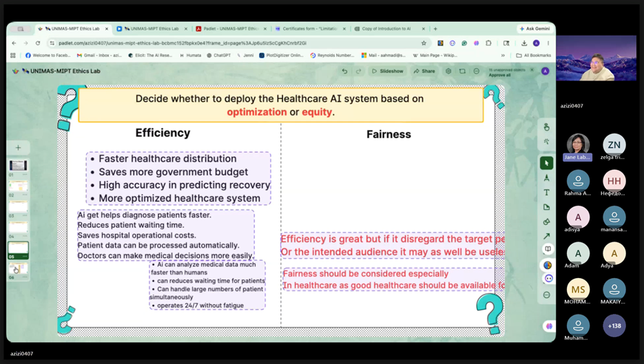Select the pen drawing tool
This screenshot has width=644, height=364.
pos(546,178)
